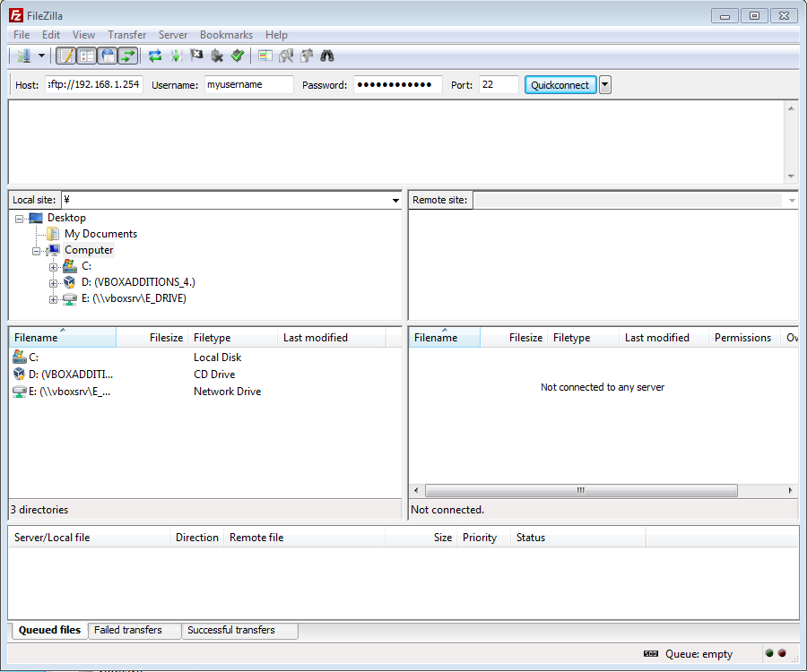Open the Server menu

[x=173, y=34]
